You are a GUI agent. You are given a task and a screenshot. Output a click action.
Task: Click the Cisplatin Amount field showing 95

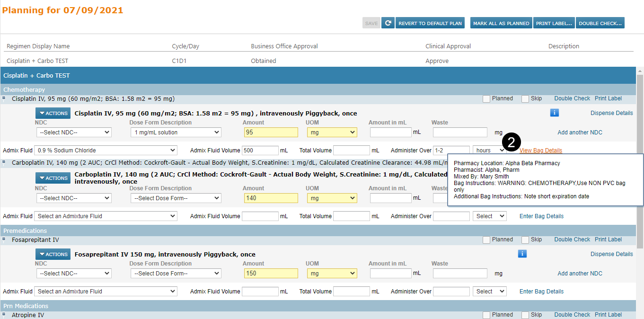coord(271,133)
